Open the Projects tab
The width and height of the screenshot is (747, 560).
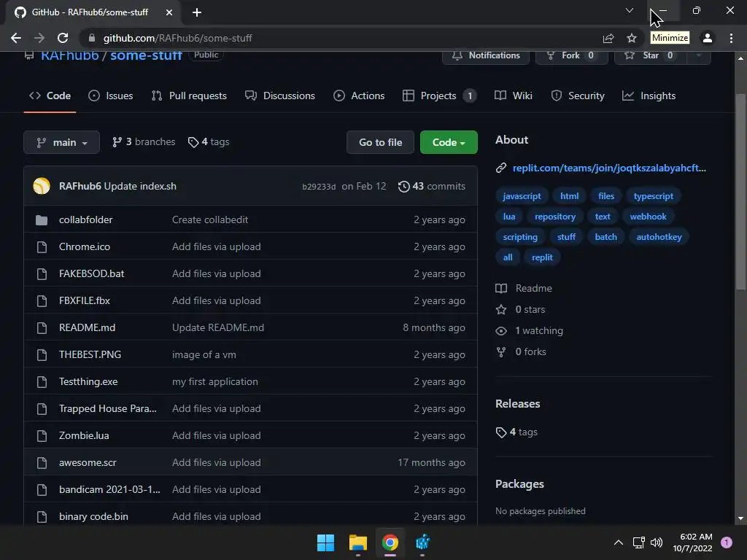click(438, 96)
